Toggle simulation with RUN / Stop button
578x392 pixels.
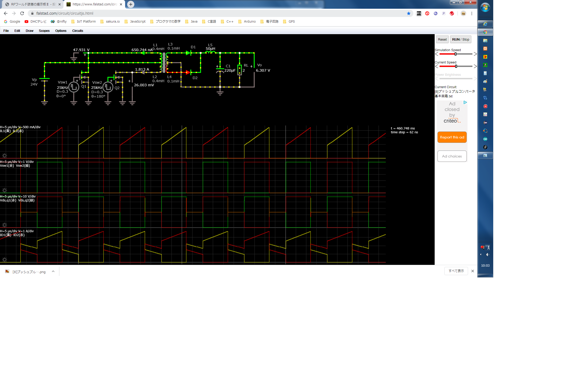[x=460, y=39]
